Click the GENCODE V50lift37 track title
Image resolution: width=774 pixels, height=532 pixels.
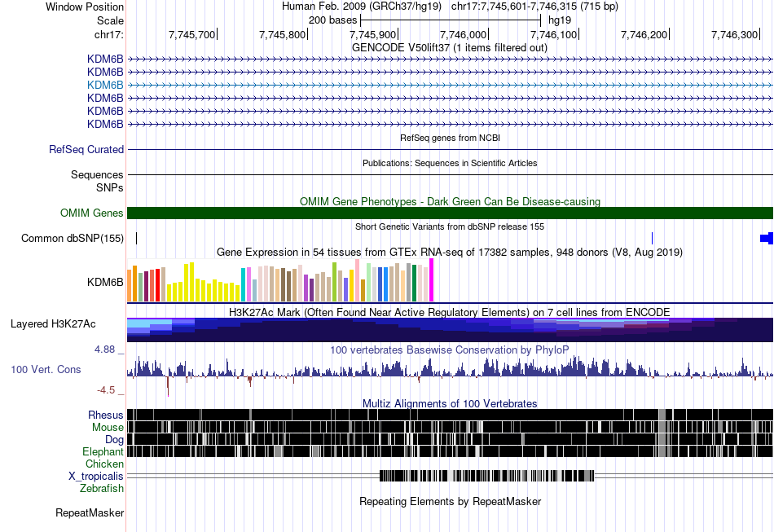[450, 48]
